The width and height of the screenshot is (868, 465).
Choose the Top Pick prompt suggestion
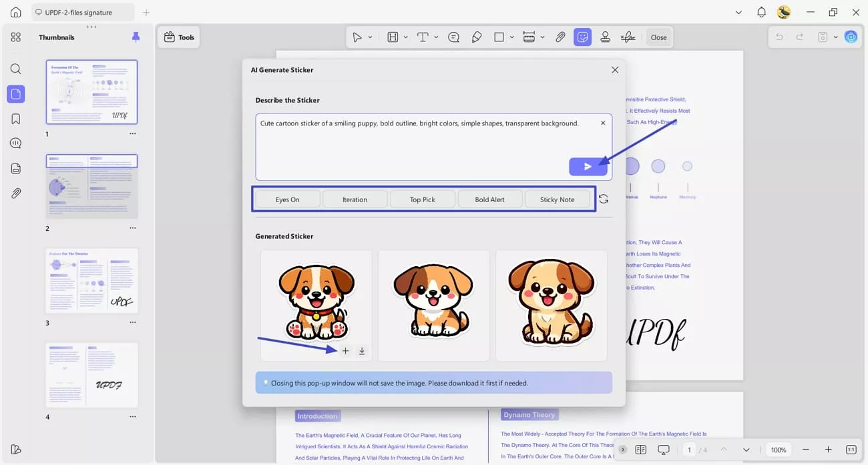(423, 199)
